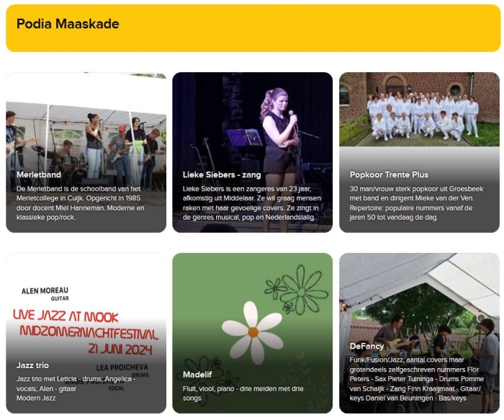Click the Live Jazz at Mook poster
504x420 pixels.
pyautogui.click(x=86, y=331)
